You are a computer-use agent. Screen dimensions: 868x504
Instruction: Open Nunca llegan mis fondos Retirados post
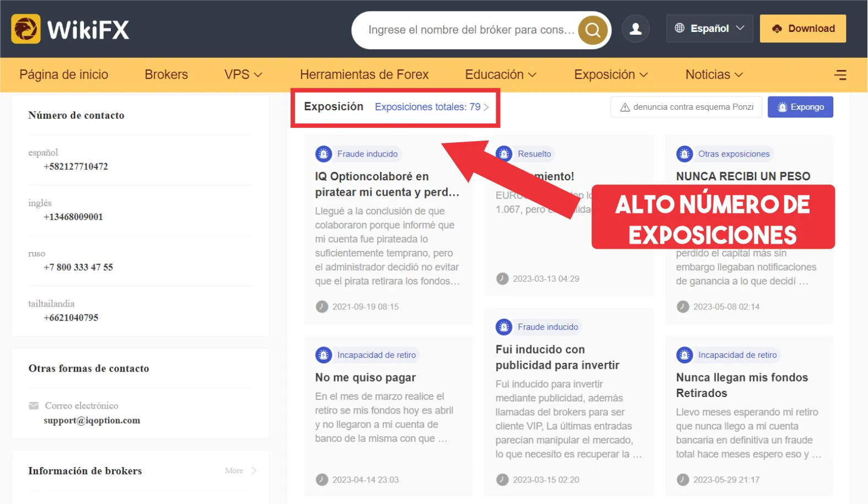point(742,385)
